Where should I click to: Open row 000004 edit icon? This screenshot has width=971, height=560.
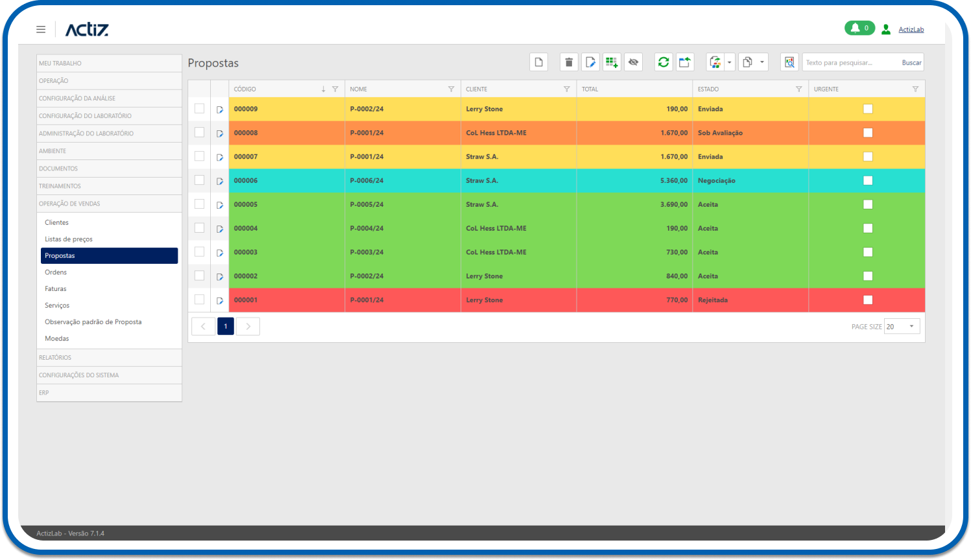[220, 229]
